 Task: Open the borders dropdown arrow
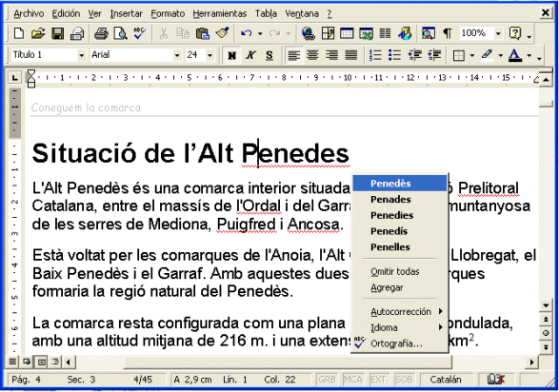[471, 55]
